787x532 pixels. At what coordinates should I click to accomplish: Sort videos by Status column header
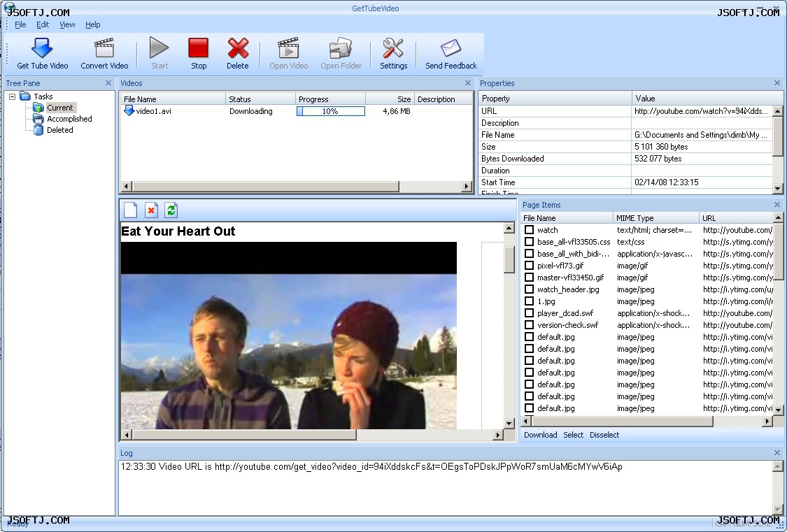click(x=260, y=99)
